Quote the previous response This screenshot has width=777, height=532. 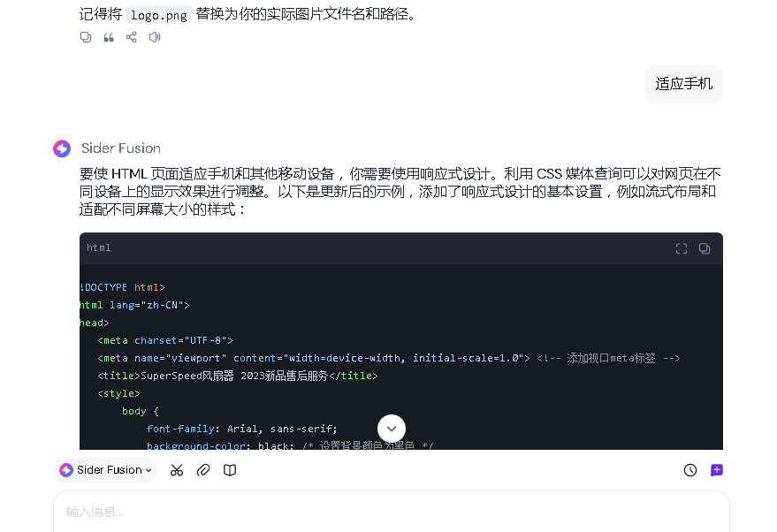pos(109,37)
